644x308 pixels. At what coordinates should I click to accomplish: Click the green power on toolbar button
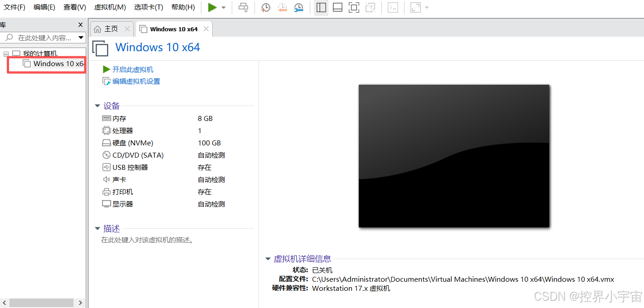pos(212,8)
